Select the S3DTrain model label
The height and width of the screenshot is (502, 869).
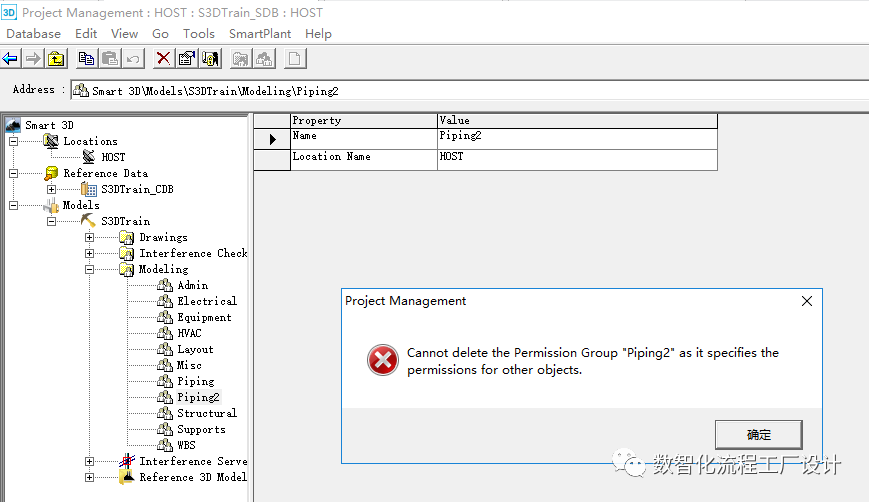(x=125, y=222)
